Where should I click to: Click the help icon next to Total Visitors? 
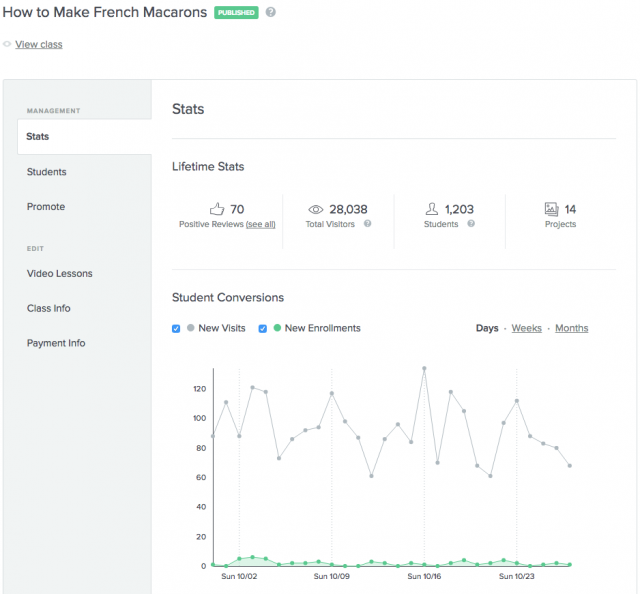(367, 224)
